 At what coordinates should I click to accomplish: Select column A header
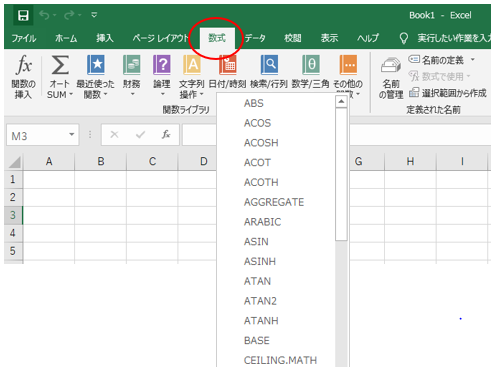pos(49,162)
